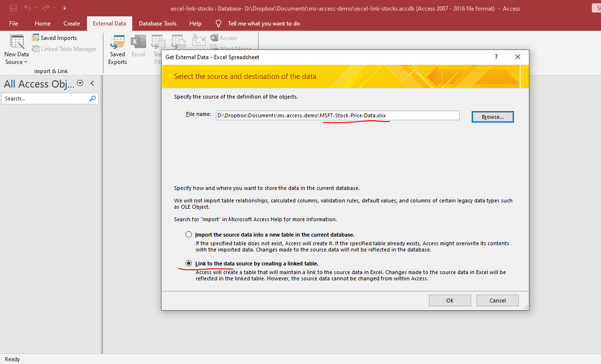Image resolution: width=601 pixels, height=364 pixels.
Task: Select Link to the data source option
Action: 189,264
